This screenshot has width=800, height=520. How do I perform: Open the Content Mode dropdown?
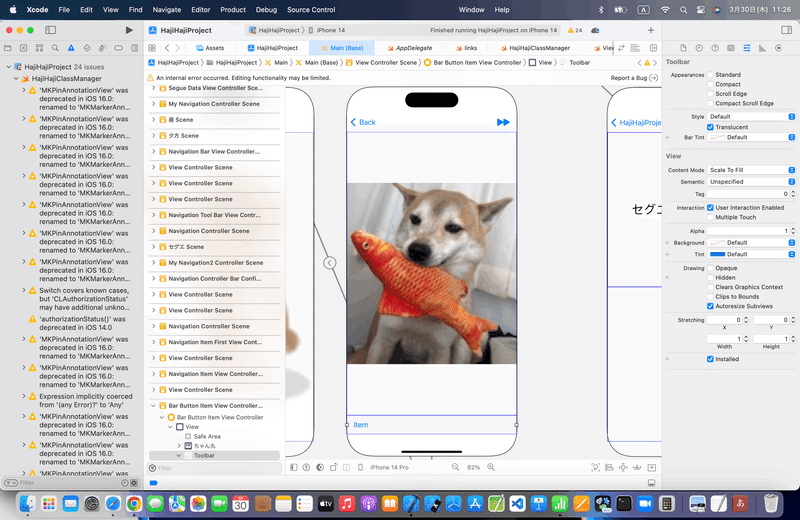point(751,170)
